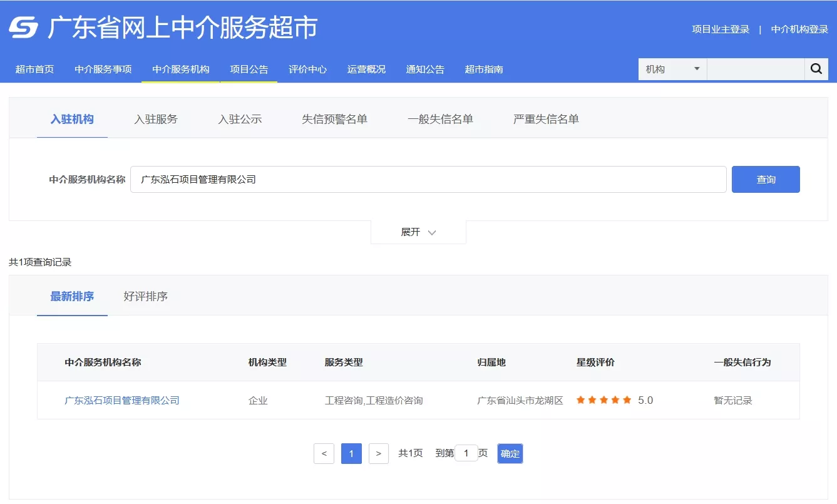This screenshot has width=837, height=504.
Task: Switch to 严重失信名单 tab
Action: pos(546,119)
